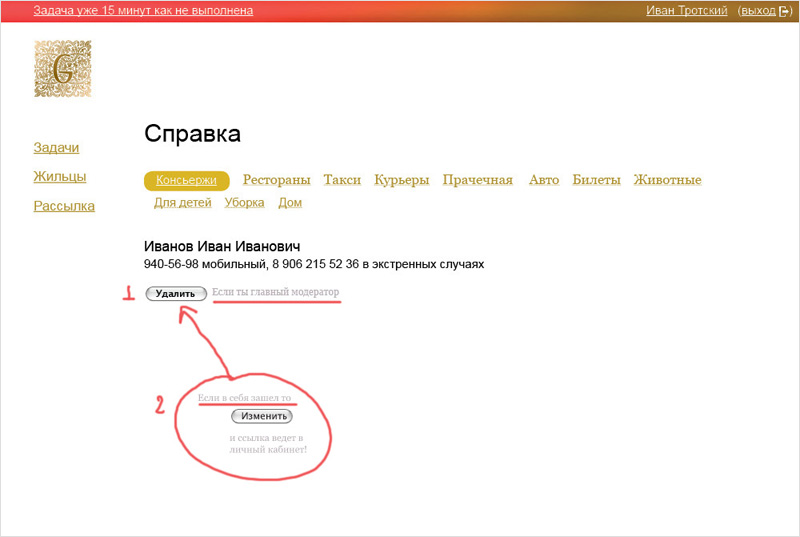Select the Консьержи tab
Image resolution: width=800 pixels, height=537 pixels.
tap(186, 181)
